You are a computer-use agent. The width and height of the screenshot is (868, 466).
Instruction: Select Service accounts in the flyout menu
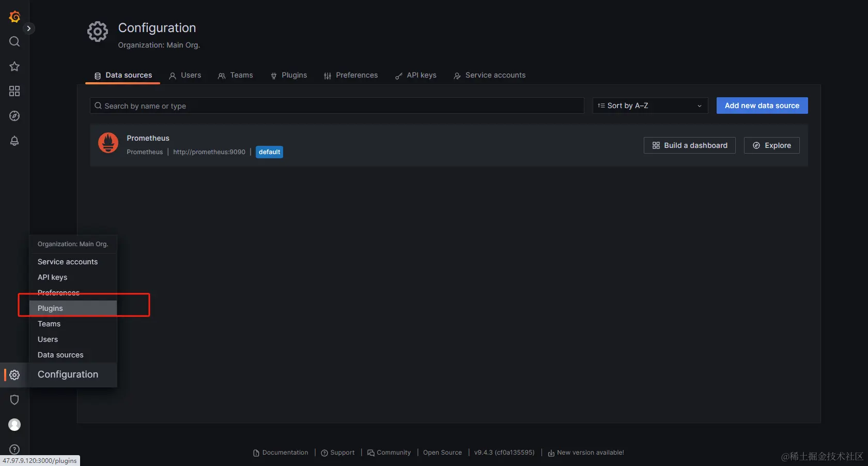coord(73,262)
